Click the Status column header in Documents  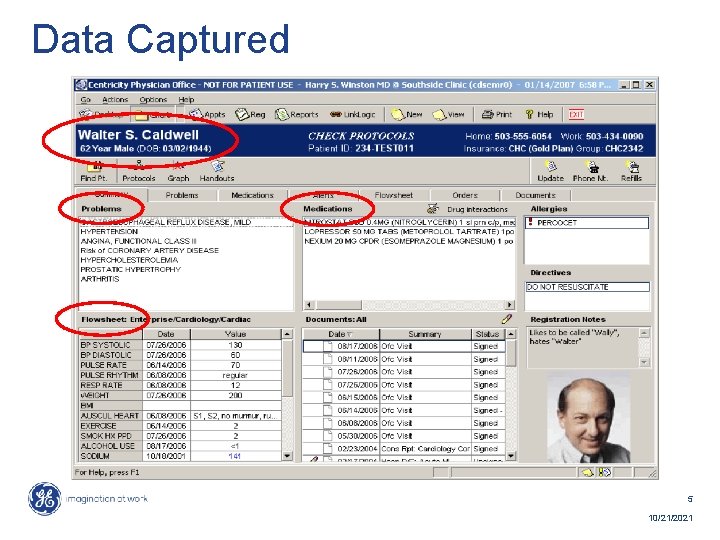(488, 334)
